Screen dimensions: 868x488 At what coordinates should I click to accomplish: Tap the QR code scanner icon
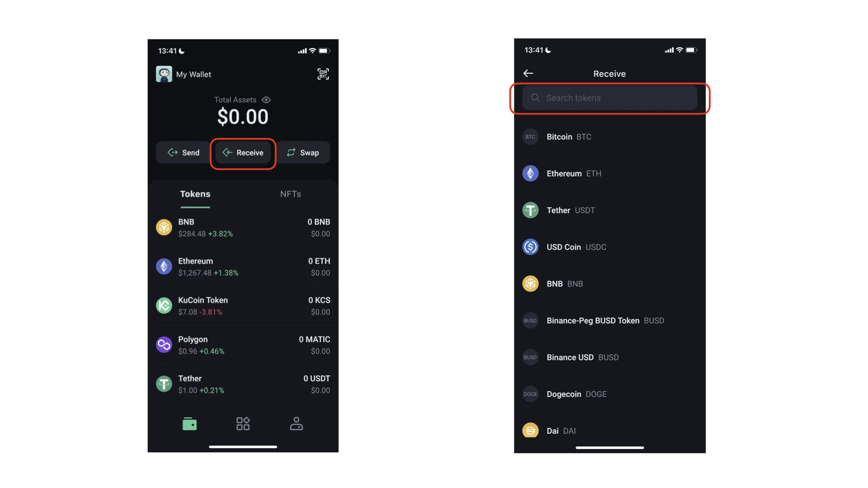click(322, 74)
